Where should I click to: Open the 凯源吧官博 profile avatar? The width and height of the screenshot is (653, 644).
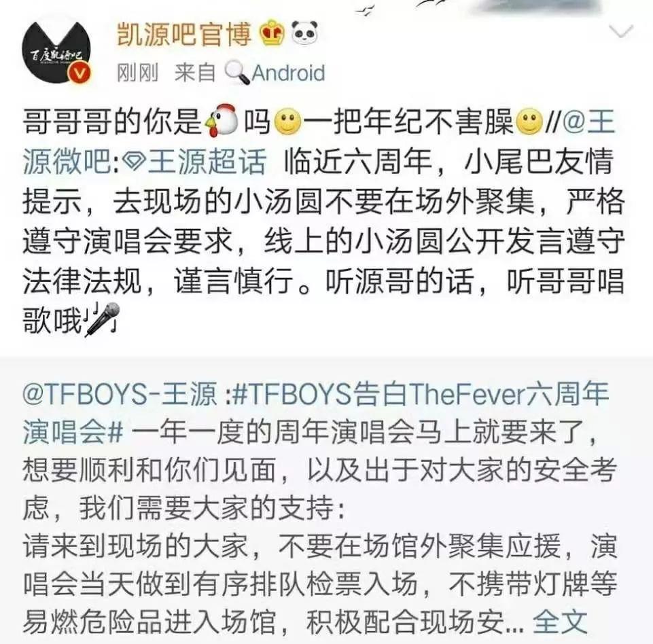click(x=56, y=52)
